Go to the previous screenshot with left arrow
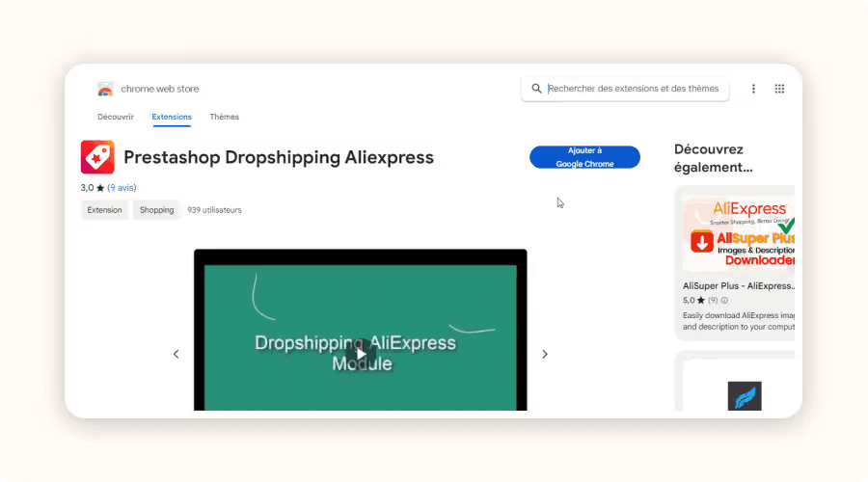The image size is (868, 482). pos(176,354)
